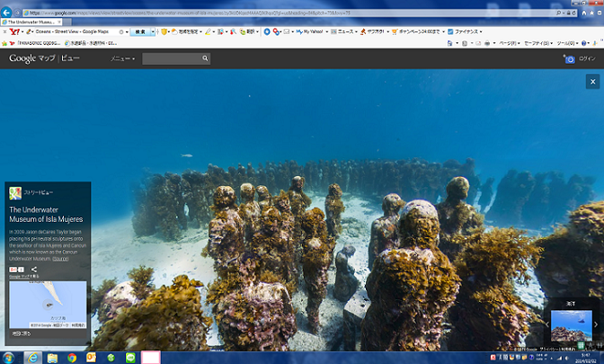Select the highlighter pen toolbar icon
The height and width of the screenshot is (364, 604).
(x=208, y=31)
